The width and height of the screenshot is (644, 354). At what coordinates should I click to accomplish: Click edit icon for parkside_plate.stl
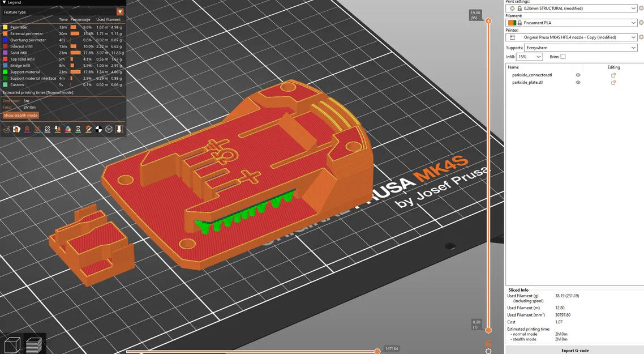pyautogui.click(x=613, y=83)
